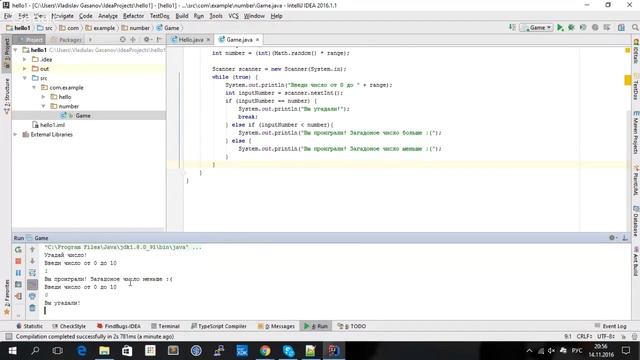Open Search Everywhere magnifier icon
Screen dimensions: 640x360
tap(635, 27)
